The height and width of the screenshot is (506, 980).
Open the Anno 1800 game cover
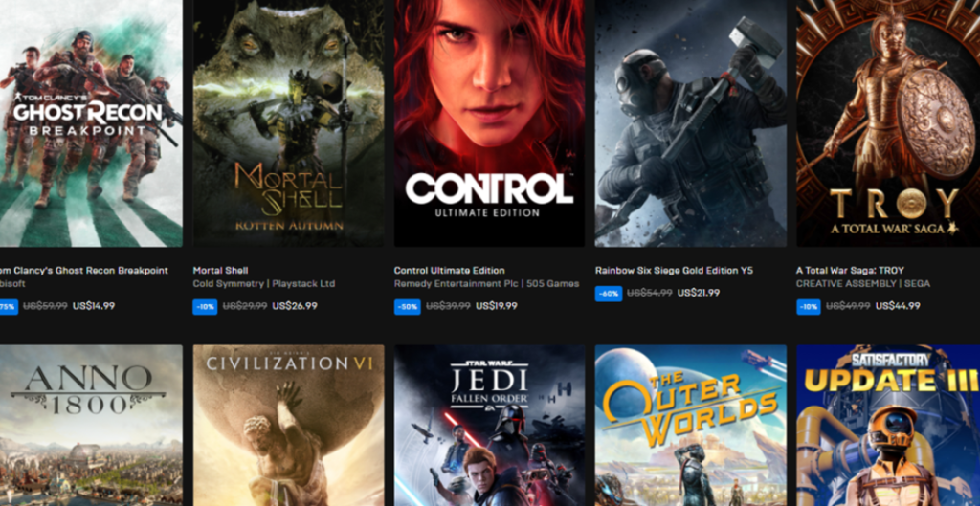91,426
